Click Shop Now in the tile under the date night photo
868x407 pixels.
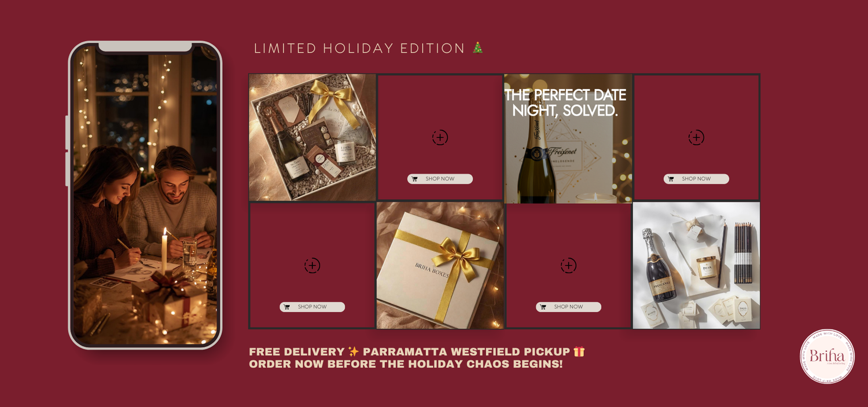tap(568, 307)
